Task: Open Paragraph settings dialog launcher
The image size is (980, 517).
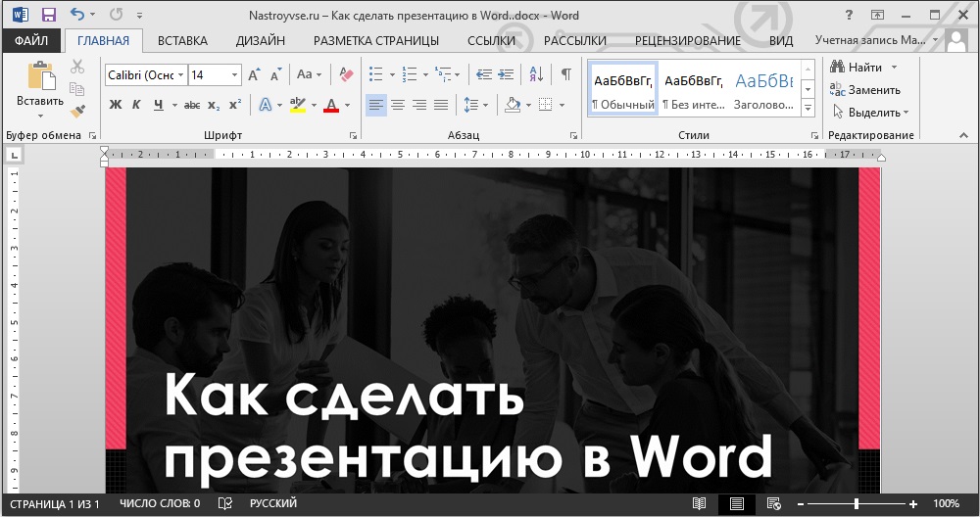Action: 573,135
